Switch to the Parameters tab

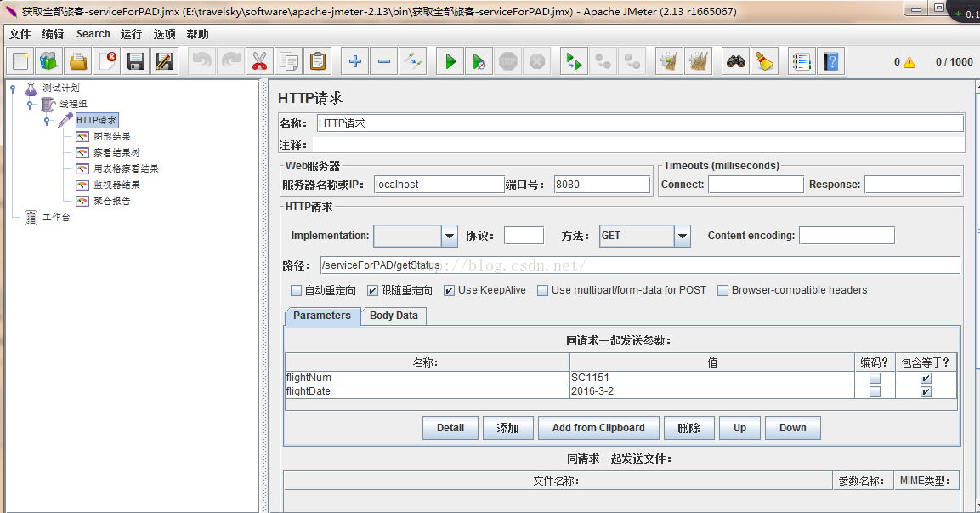322,316
